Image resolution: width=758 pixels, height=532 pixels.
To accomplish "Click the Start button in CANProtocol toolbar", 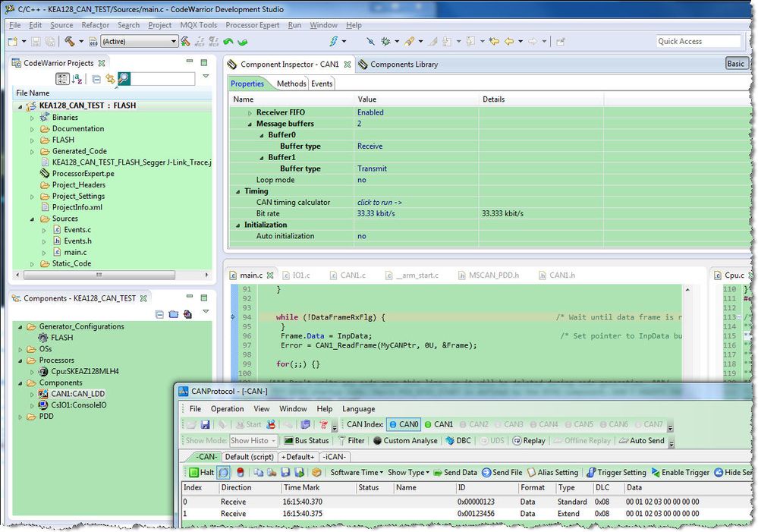I will pos(248,425).
